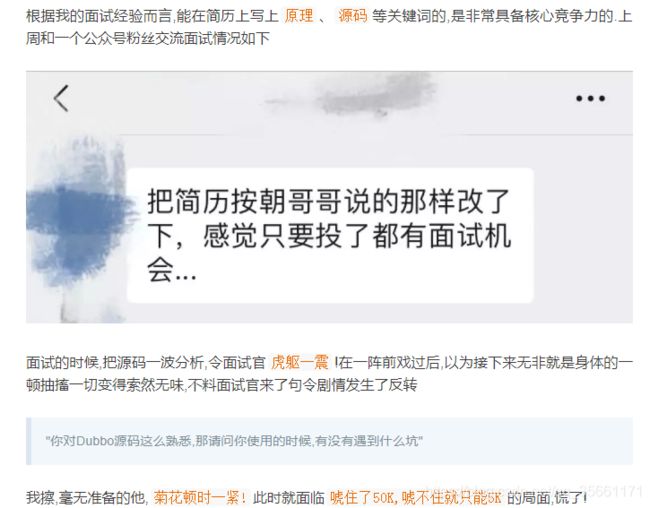Viewport: 650px width, 508px height.
Task: Click the paragraph starting with 面试的时候
Action: [329, 373]
